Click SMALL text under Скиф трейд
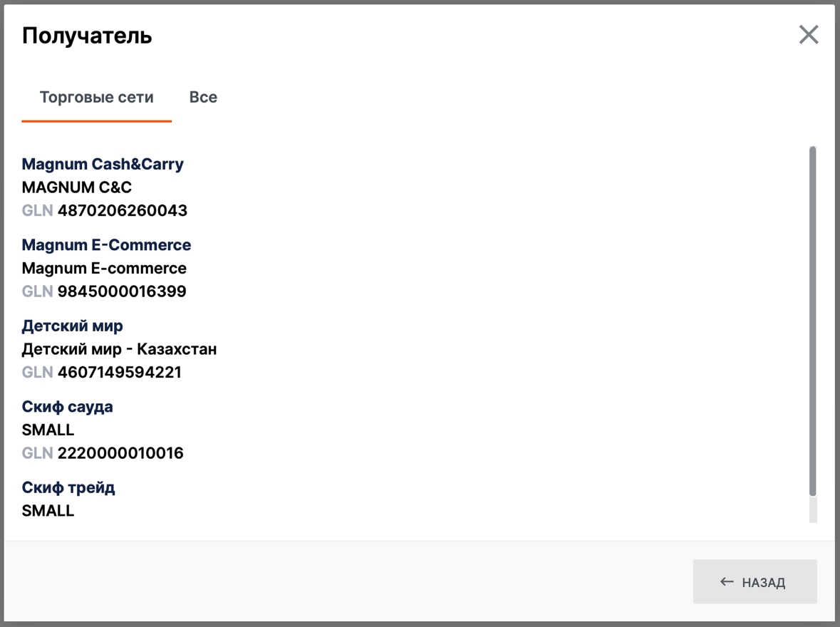The width and height of the screenshot is (840, 627). (48, 511)
